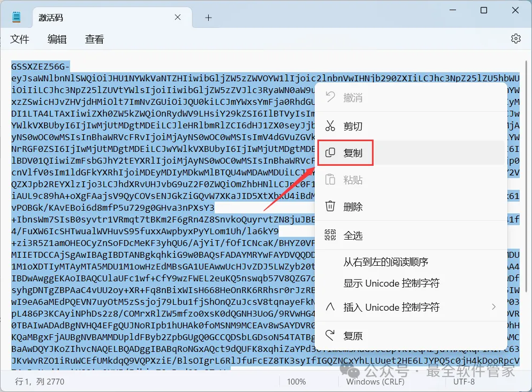The image size is (532, 392).
Task: Choose 剪切 from the context menu
Action: point(411,126)
